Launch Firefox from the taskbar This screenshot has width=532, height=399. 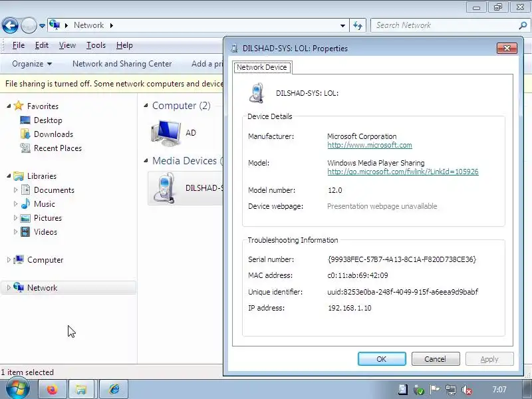[53, 389]
